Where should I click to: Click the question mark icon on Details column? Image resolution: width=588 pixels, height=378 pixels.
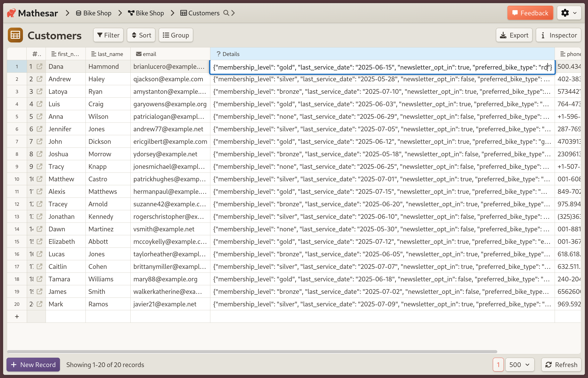(218, 54)
